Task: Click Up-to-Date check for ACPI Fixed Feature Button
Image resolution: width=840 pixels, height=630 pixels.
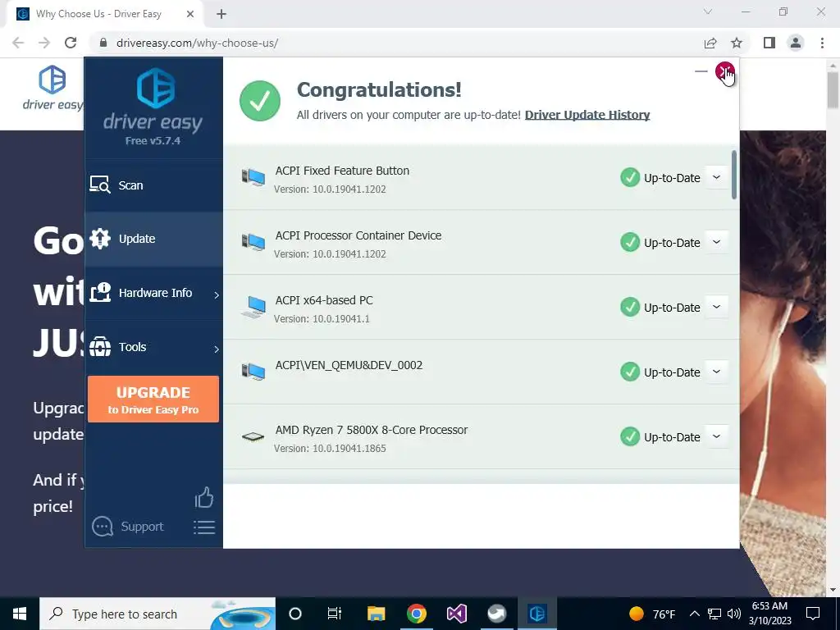Action: pos(630,177)
